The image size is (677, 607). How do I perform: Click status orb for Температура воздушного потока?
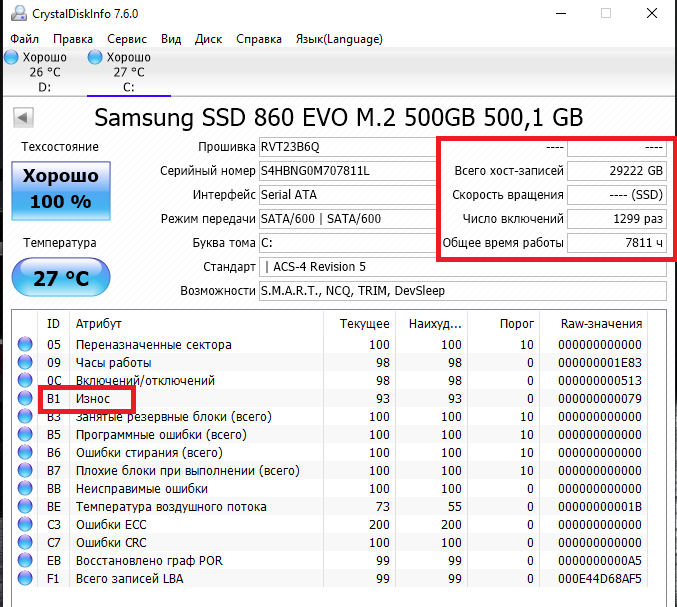coord(25,507)
